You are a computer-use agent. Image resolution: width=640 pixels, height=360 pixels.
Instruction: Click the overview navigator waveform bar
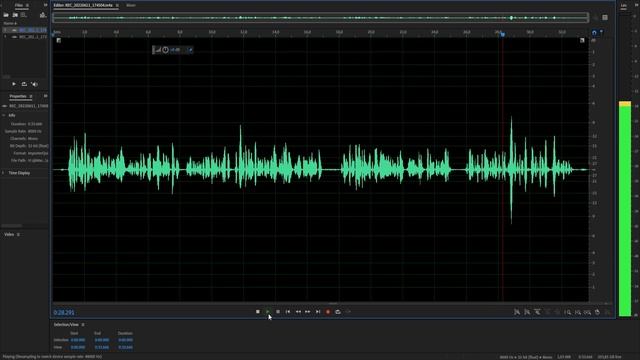coord(320,18)
